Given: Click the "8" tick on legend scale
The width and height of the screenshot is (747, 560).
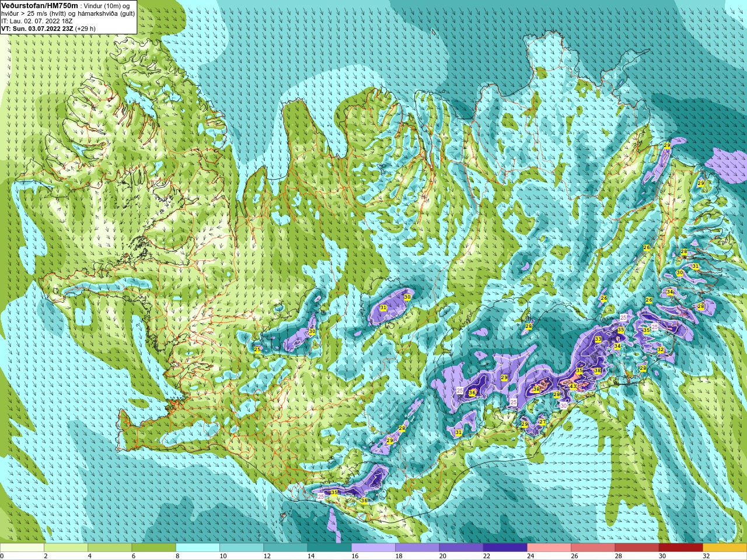Looking at the screenshot, I should 177,556.
